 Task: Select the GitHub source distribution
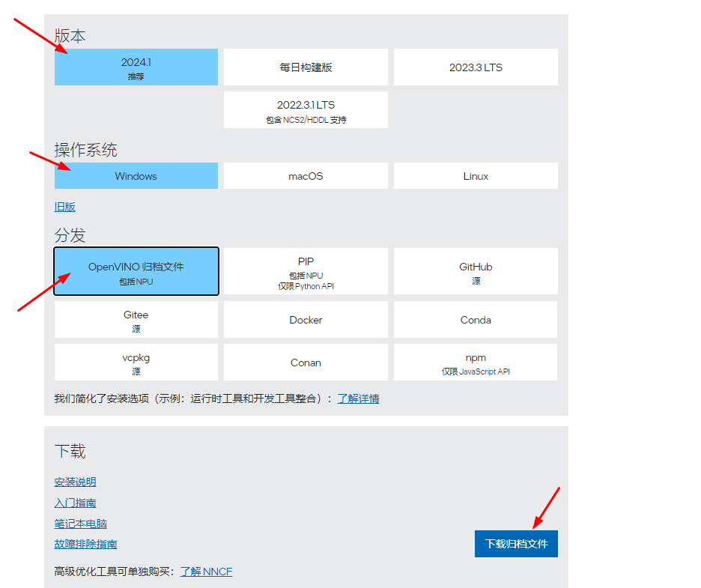click(476, 271)
